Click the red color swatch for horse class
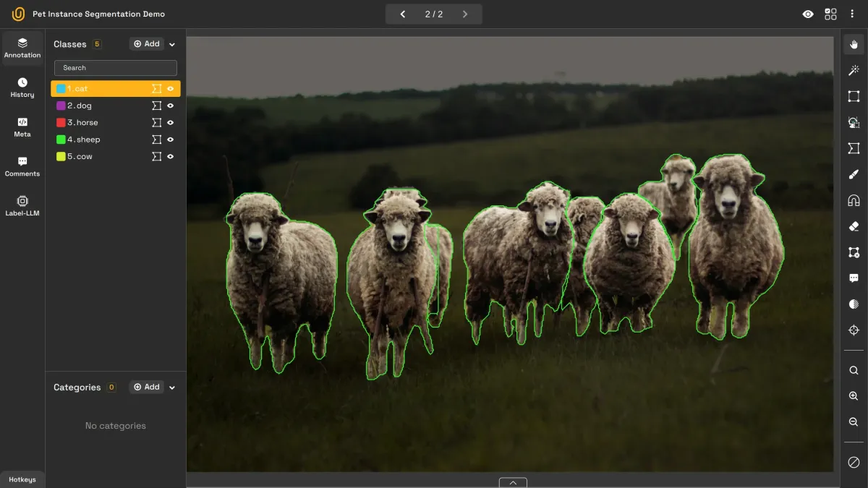Image resolution: width=868 pixels, height=488 pixels. tap(61, 122)
